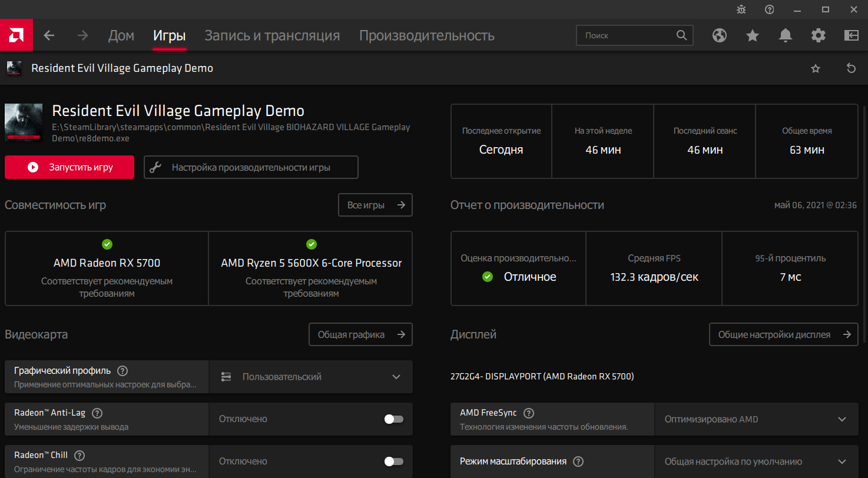Open the notifications bell

click(785, 35)
